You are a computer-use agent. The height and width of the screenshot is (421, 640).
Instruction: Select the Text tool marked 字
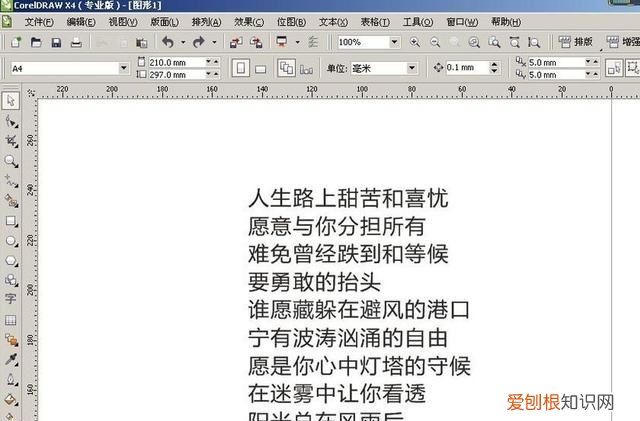click(11, 299)
